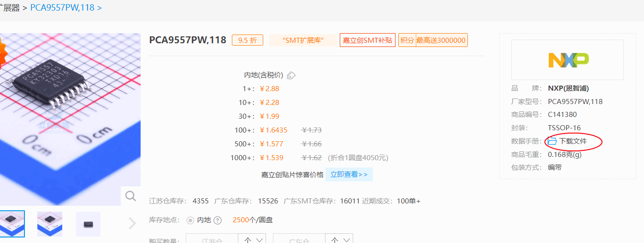Select the first chip thumbnail
This screenshot has height=243, width=644.
[x=12, y=224]
